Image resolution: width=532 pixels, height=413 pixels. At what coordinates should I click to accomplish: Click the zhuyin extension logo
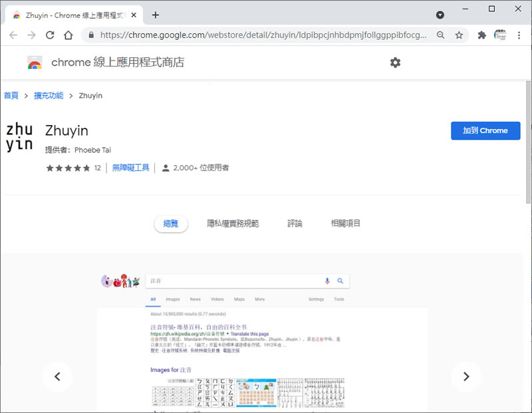tap(19, 137)
